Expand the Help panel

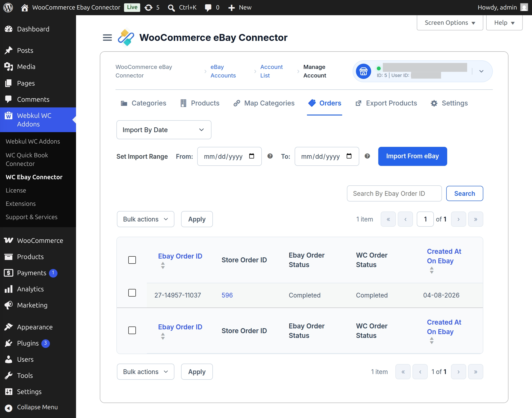[504, 23]
